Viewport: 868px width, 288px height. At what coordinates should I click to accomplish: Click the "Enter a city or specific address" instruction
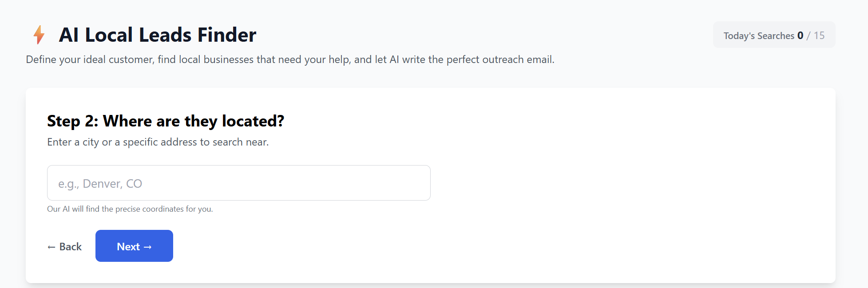click(x=158, y=142)
